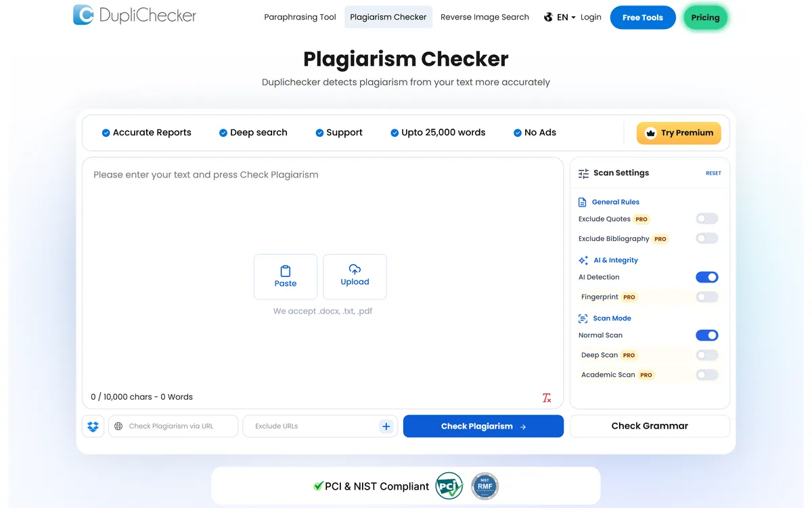Click the Accurate Reports checkmark icon
The image size is (812, 508).
coord(106,133)
